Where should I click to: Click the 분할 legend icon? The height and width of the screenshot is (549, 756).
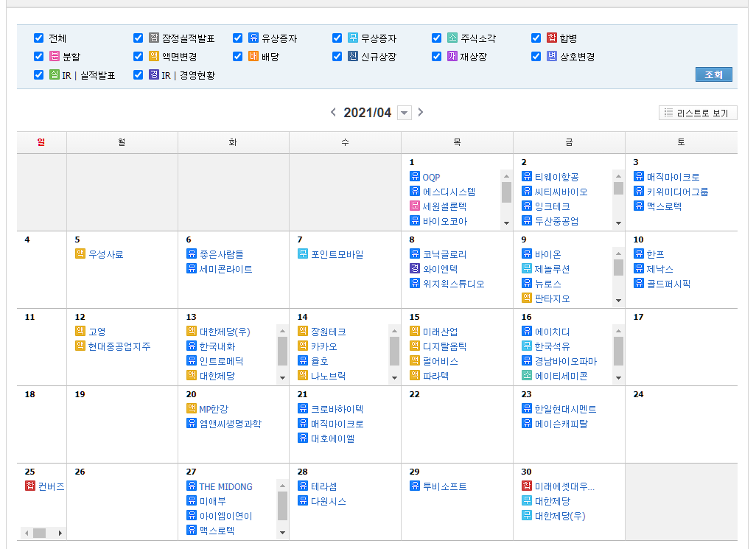pos(55,56)
